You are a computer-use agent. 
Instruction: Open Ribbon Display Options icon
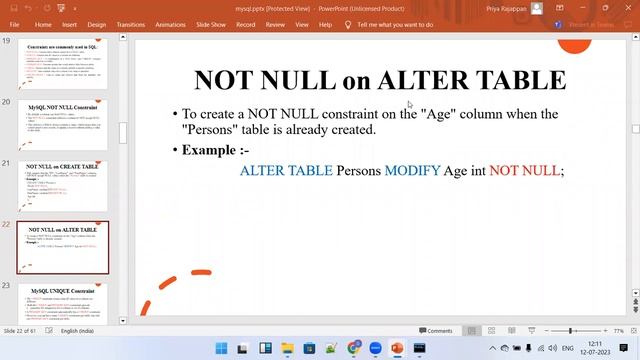(x=560, y=8)
